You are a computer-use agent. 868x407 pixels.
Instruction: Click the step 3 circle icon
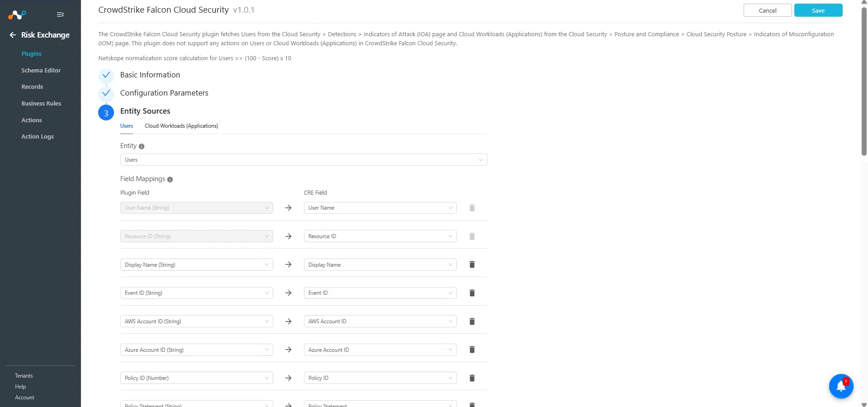point(106,113)
